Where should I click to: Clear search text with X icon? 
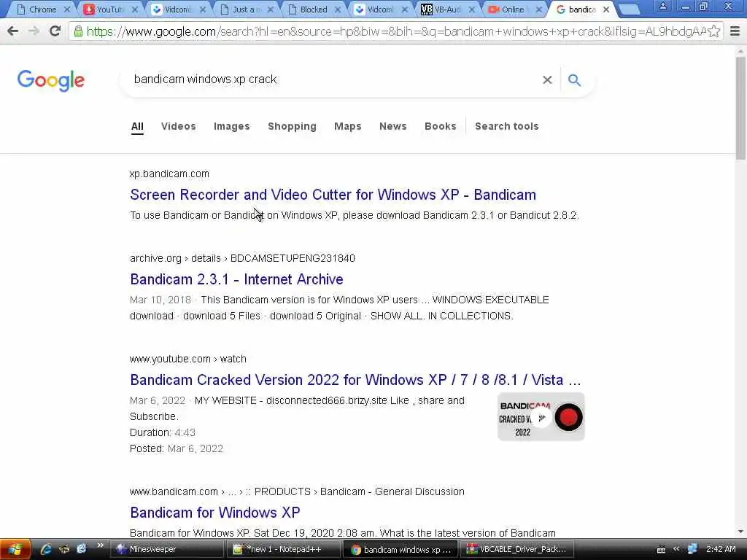pos(547,79)
